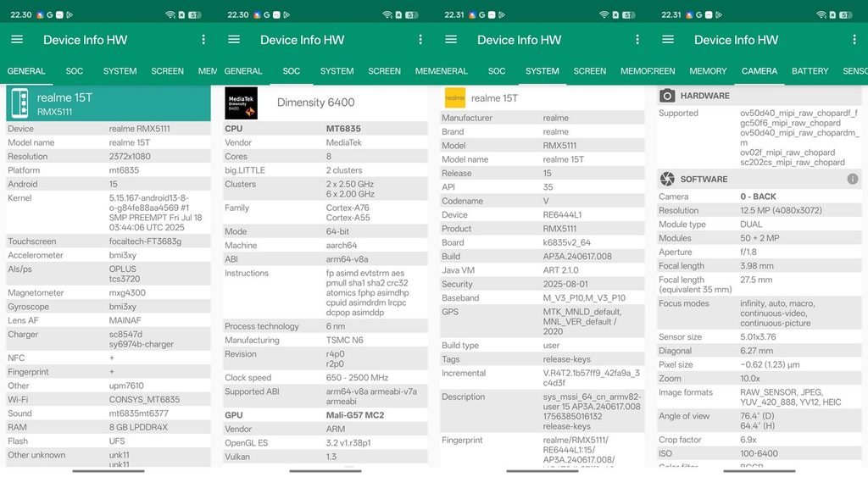Tap the Sensor size value 5.01x3.76
Viewport: 868px width, 477px height.
(x=758, y=336)
